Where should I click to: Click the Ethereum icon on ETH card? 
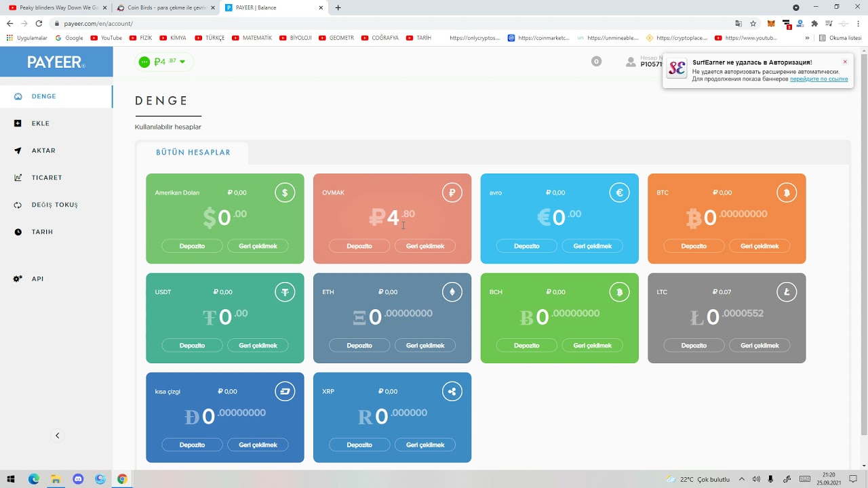click(452, 292)
